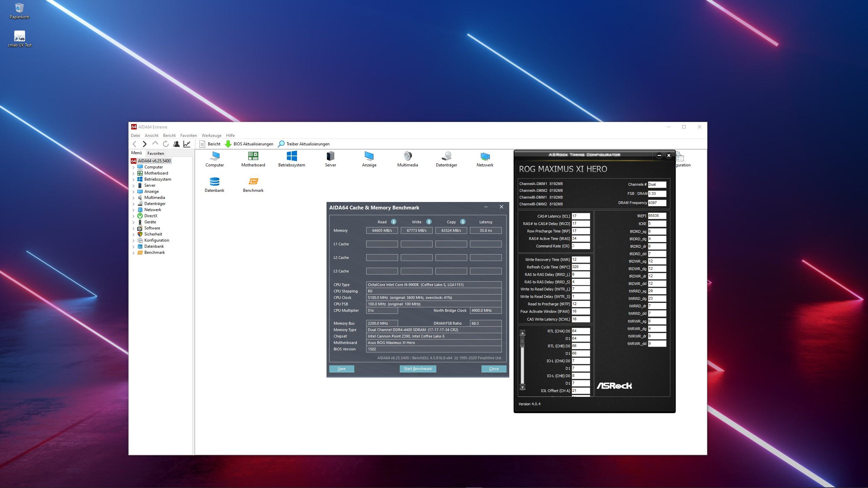The width and height of the screenshot is (868, 488).
Task: Click Start Benchmark button
Action: pyautogui.click(x=418, y=369)
